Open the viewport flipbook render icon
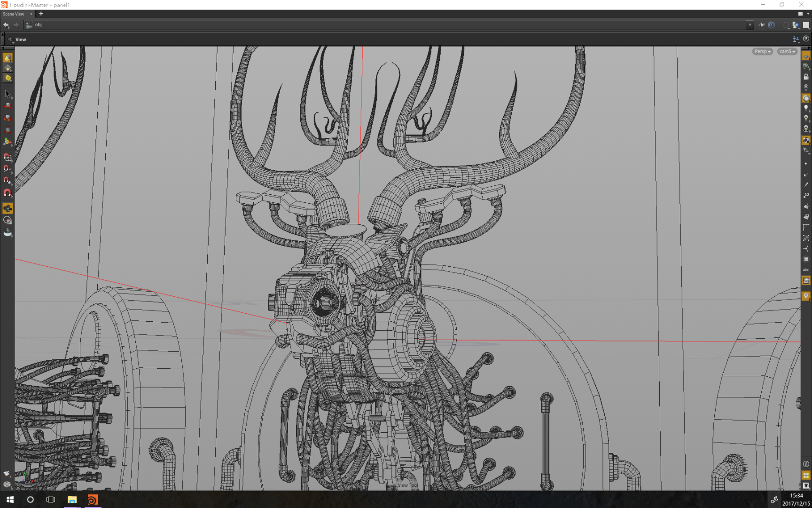Image resolution: width=812 pixels, height=508 pixels. 8,232
